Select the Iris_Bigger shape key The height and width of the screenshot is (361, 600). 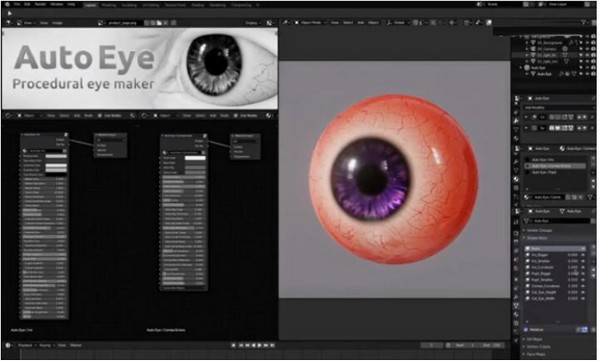pos(555,255)
